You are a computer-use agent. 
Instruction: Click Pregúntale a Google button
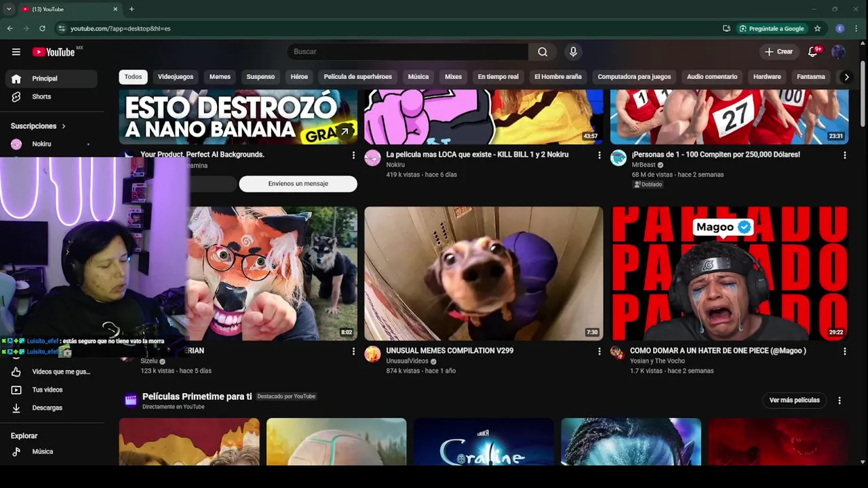(x=772, y=28)
